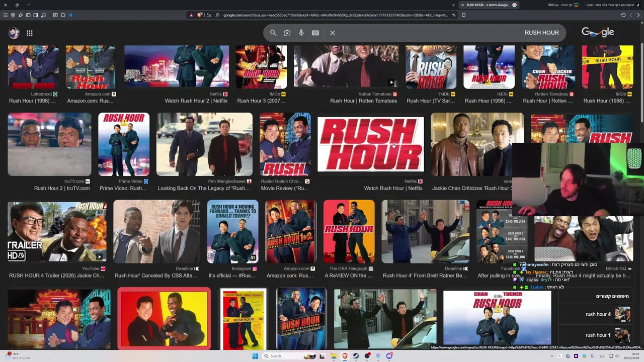The width and height of the screenshot is (644, 362).
Task: Bookmark this page icon in the address bar
Action: [x=463, y=15]
